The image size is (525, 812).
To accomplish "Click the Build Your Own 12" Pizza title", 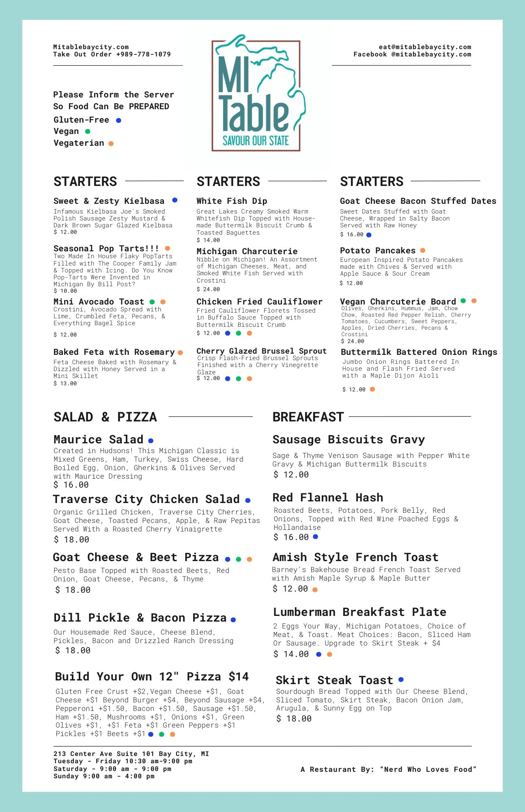I will click(x=152, y=676).
